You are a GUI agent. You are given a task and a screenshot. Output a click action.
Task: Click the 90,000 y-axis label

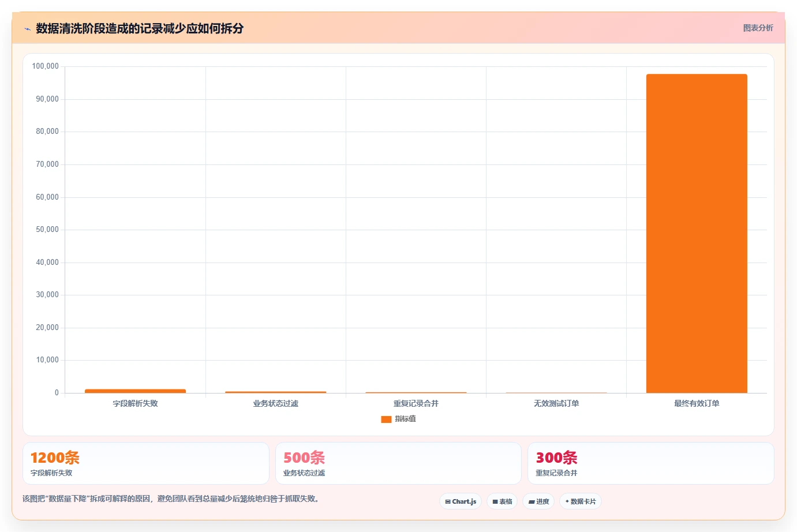tap(47, 99)
